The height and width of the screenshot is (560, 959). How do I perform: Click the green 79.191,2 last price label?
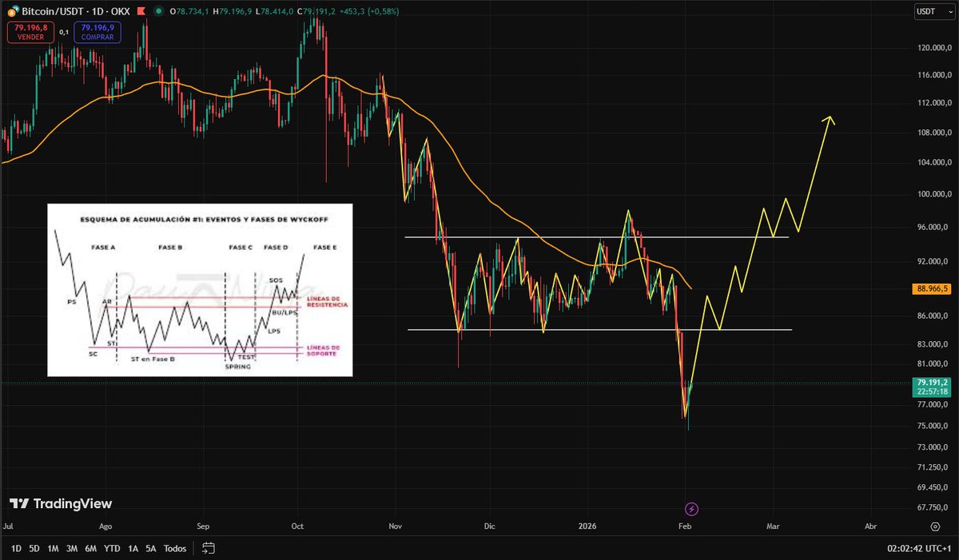933,387
